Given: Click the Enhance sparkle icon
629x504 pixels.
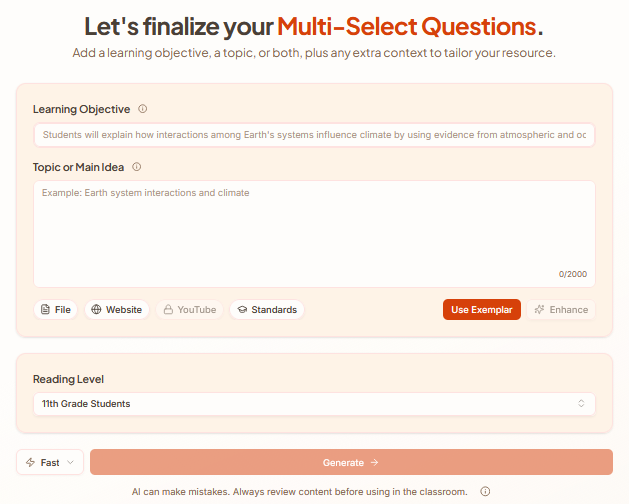Looking at the screenshot, I should point(539,310).
